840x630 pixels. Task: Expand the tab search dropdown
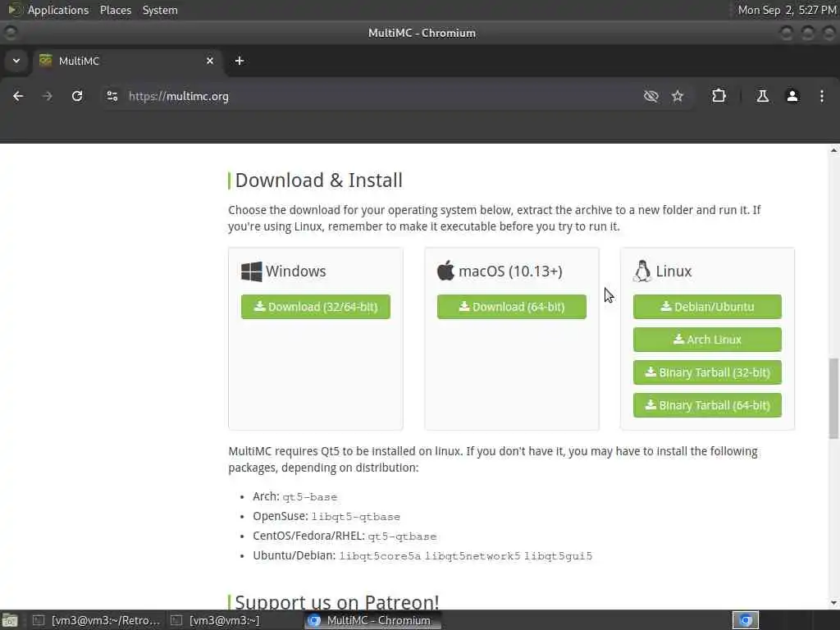coord(16,61)
